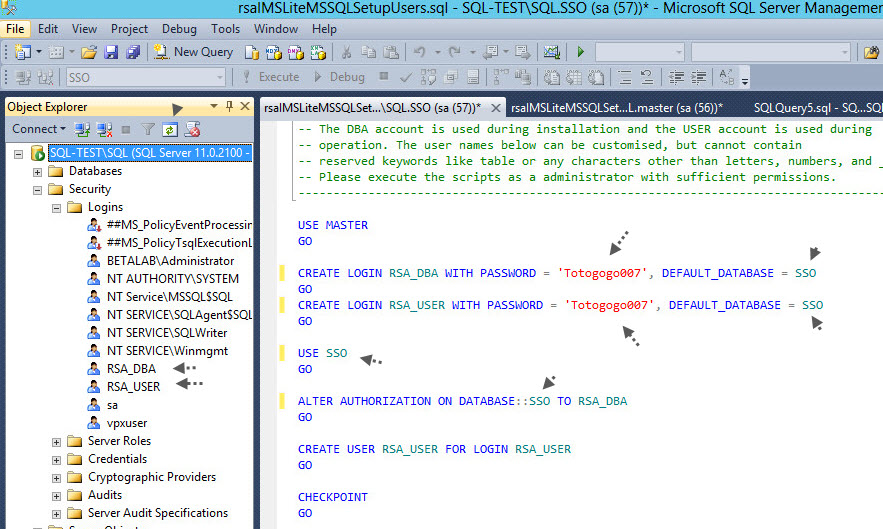Pin the Object Explorer panel
The width and height of the screenshot is (883, 529).
click(229, 106)
